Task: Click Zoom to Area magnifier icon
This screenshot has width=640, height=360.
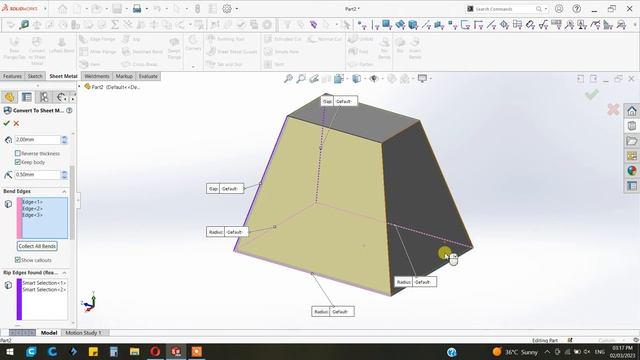Action: tap(301, 78)
